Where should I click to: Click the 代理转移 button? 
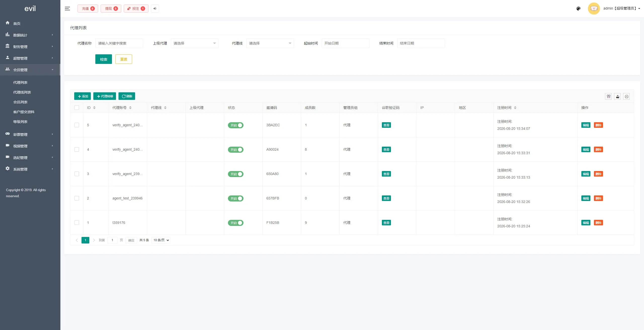pos(105,96)
